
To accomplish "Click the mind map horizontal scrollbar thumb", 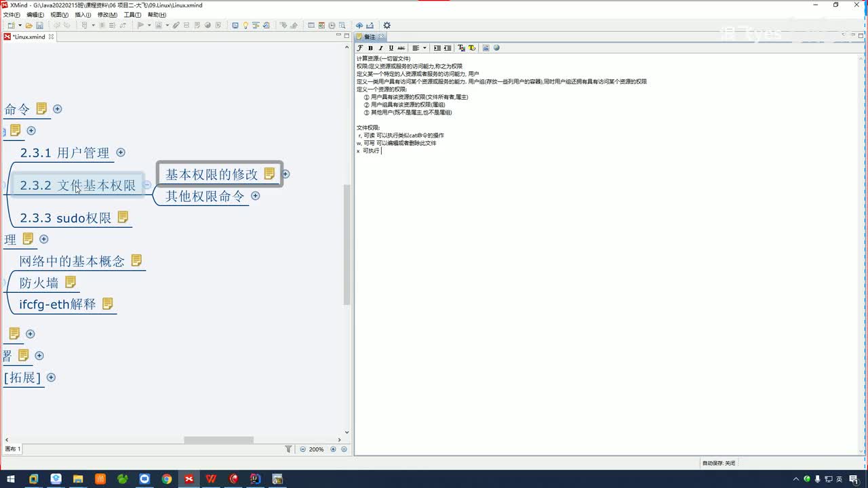I will 218,440.
